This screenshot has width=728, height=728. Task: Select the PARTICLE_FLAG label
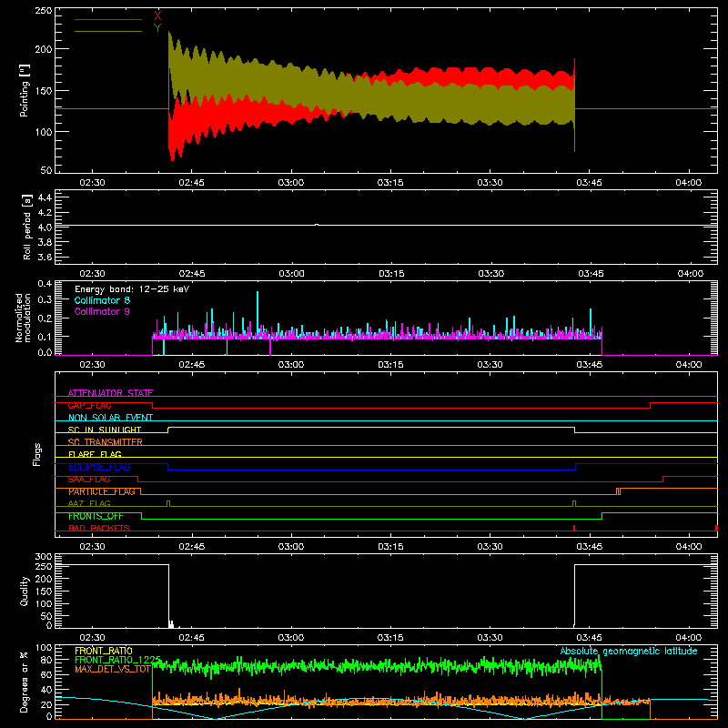pos(102,491)
